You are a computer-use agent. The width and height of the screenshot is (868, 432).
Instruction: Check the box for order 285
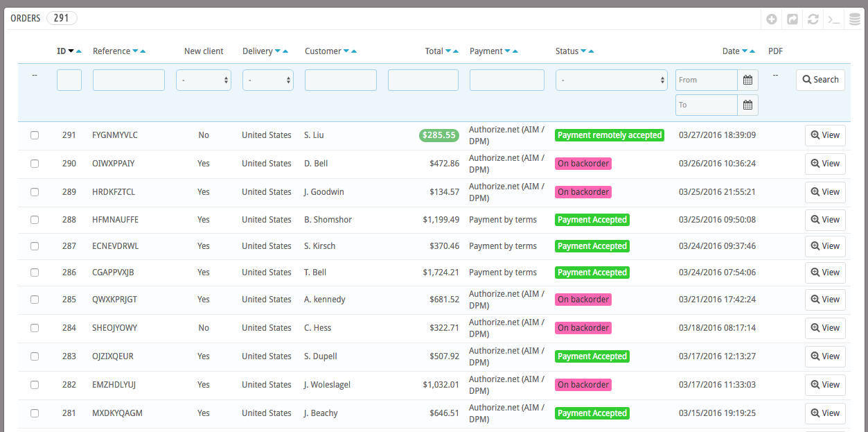[35, 300]
